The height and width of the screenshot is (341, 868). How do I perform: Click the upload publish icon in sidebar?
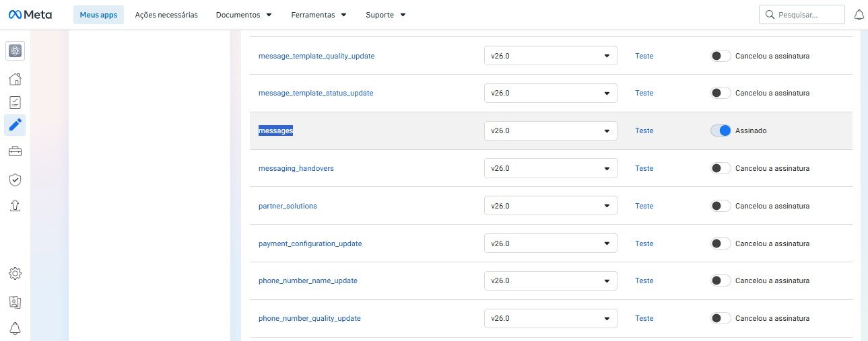tap(15, 205)
